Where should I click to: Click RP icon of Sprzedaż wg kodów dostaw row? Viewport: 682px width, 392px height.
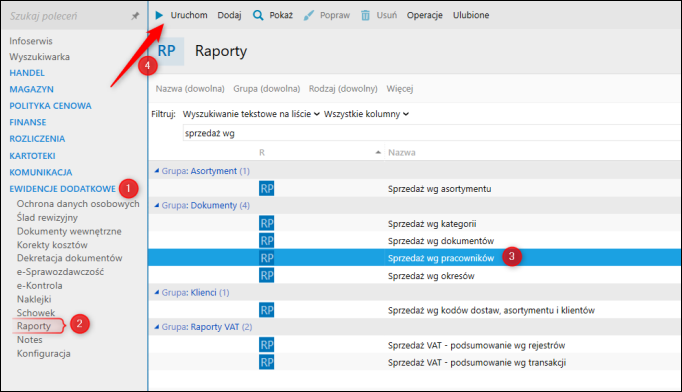pyautogui.click(x=267, y=310)
